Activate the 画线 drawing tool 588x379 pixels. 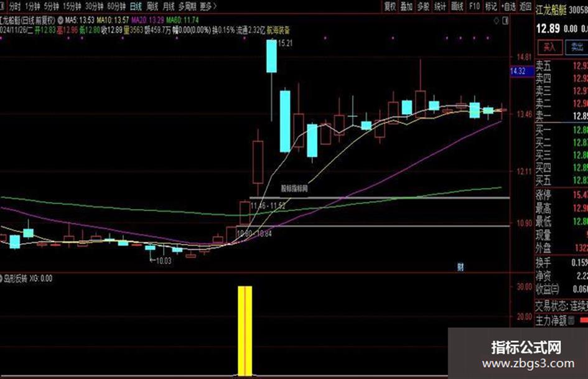point(457,6)
